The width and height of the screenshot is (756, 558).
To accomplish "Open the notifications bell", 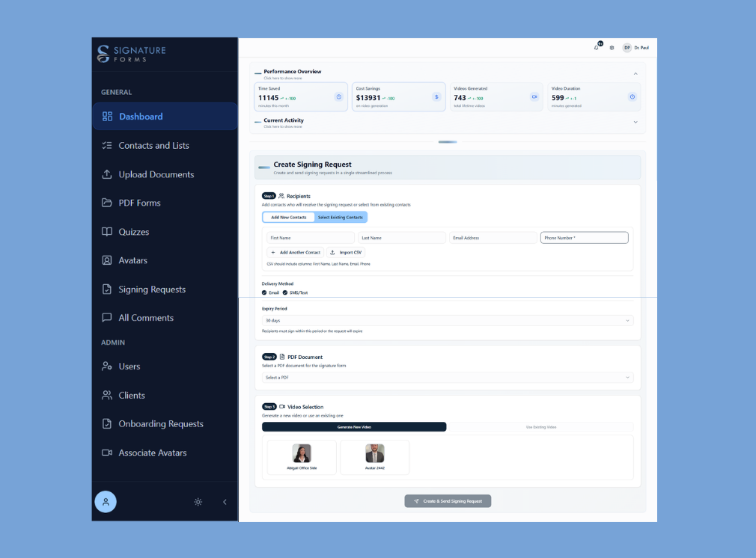I will (597, 47).
